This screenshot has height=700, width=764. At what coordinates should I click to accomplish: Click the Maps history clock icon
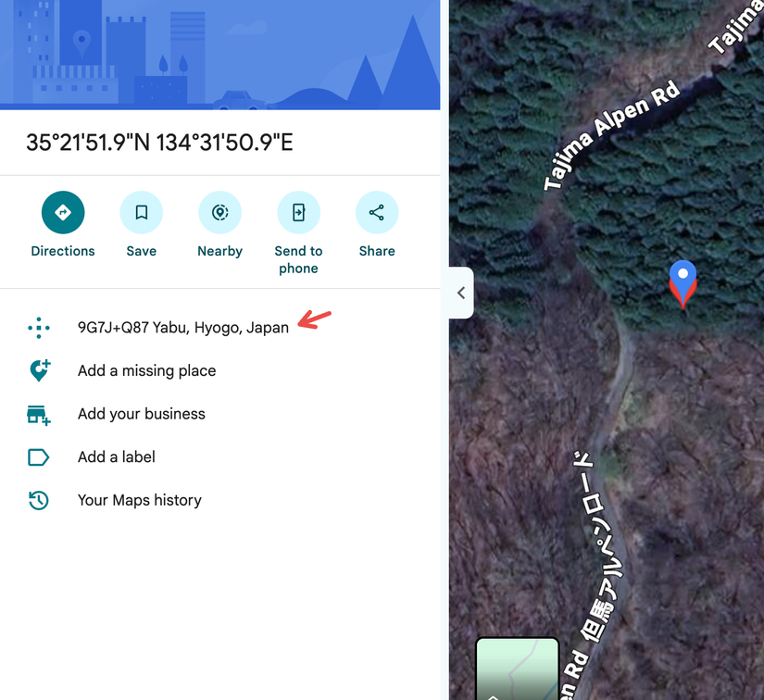pyautogui.click(x=39, y=500)
